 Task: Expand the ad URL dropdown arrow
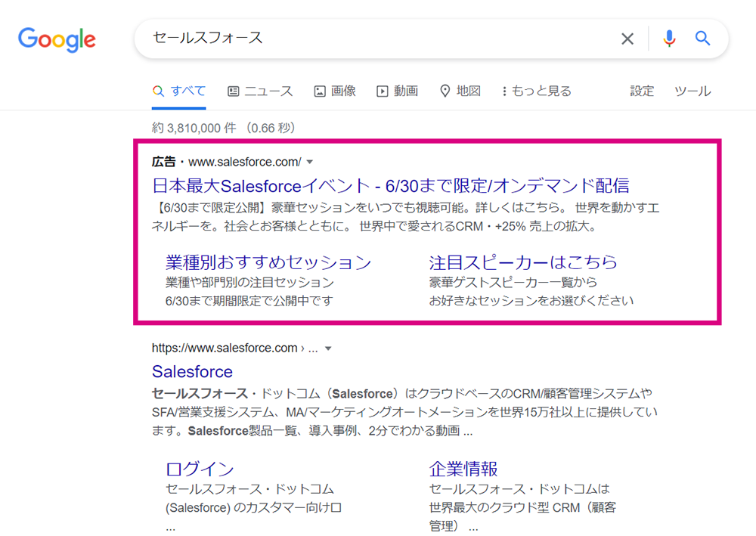[310, 162]
